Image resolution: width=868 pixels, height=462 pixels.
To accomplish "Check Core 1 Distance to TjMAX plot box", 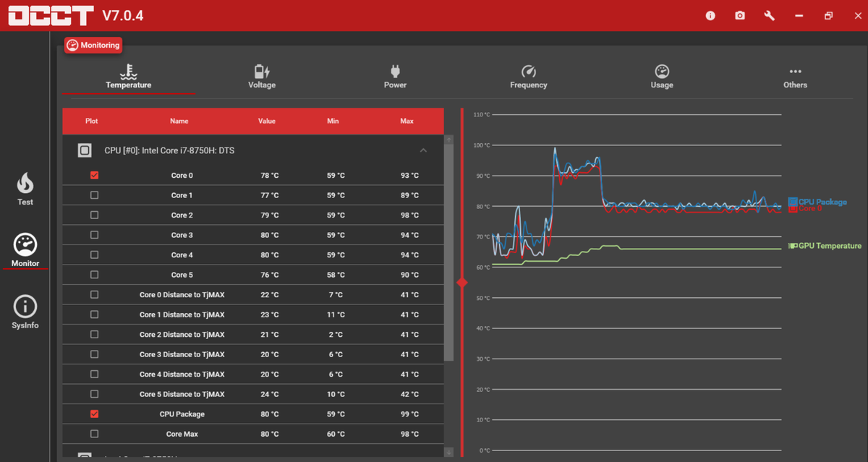I will click(94, 315).
